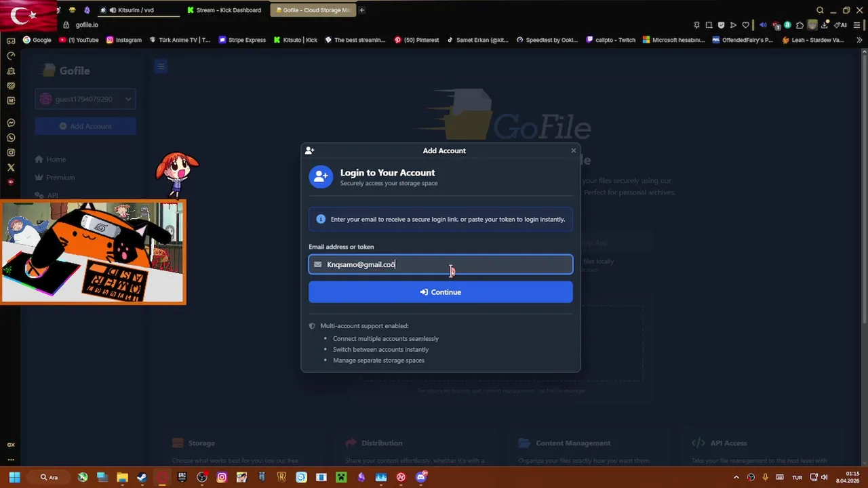Open Steam from the taskbar
Viewport: 868px width, 488px height.
[x=142, y=477]
